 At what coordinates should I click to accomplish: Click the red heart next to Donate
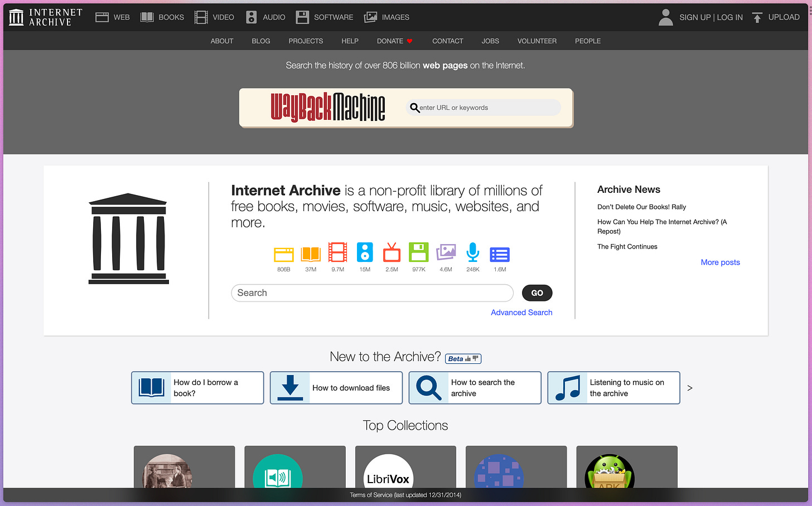point(409,41)
